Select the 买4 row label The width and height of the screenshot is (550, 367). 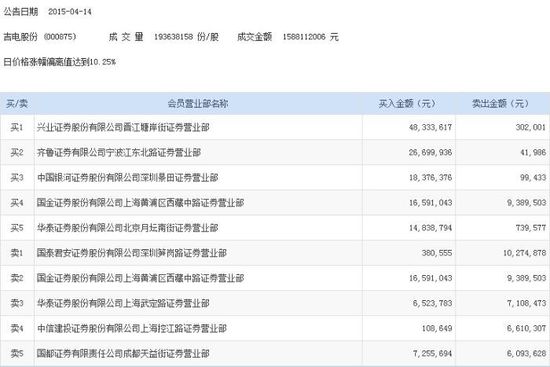(17, 203)
